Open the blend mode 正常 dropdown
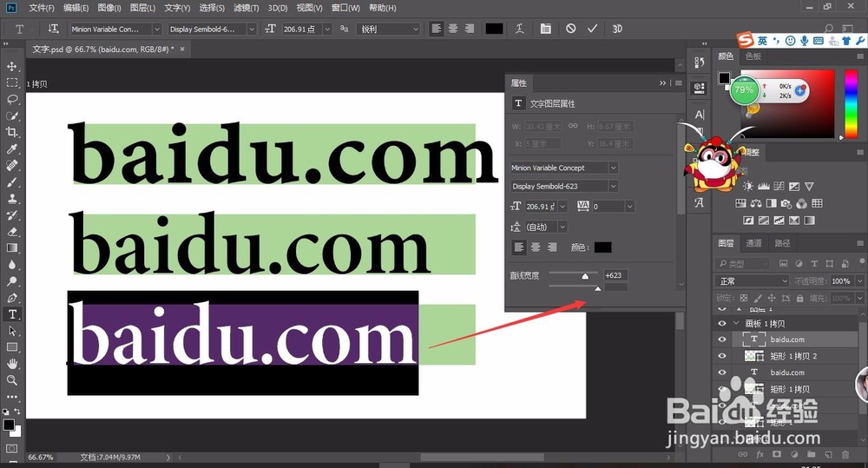Screen dimensions: 868x468 coord(753,281)
